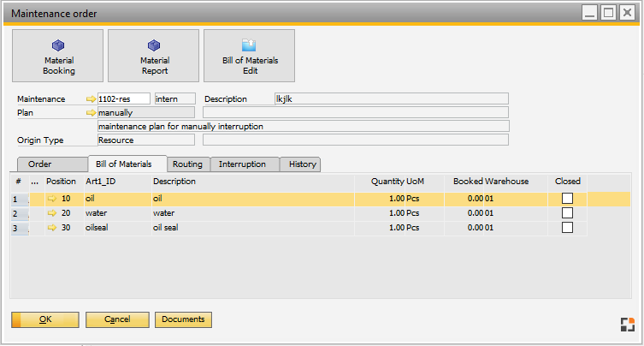The height and width of the screenshot is (346, 644).
Task: Switch to the Routing tab
Action: tap(186, 164)
